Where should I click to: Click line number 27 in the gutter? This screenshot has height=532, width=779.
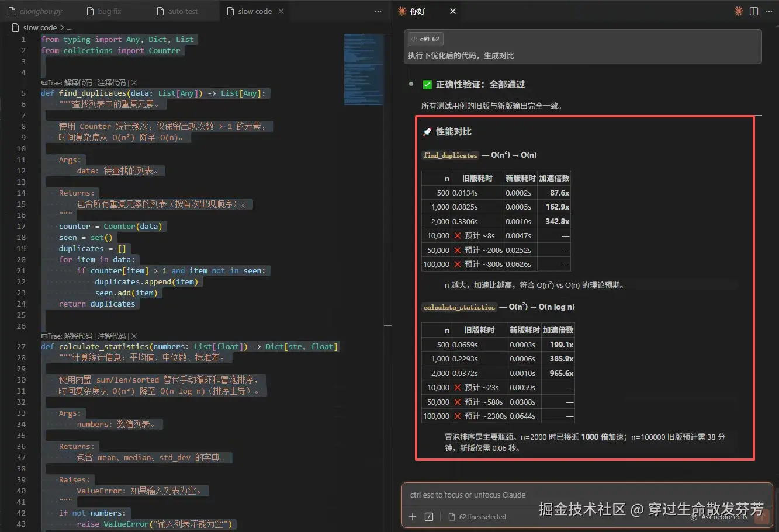pyautogui.click(x=21, y=347)
